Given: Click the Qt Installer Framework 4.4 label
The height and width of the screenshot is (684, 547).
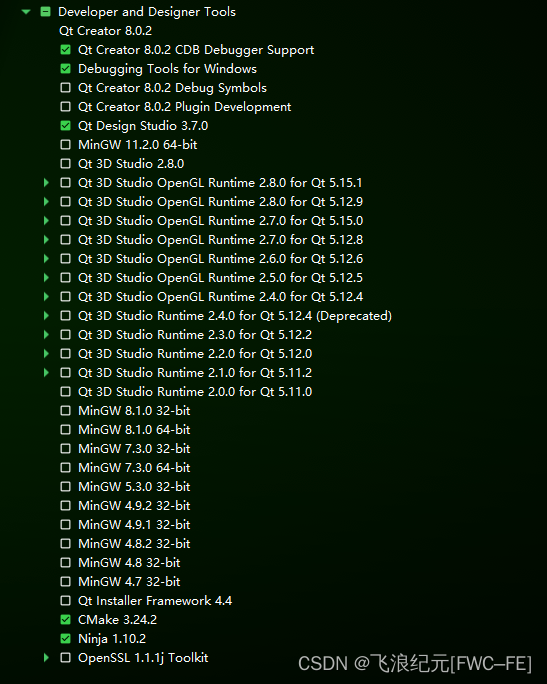Looking at the screenshot, I should coord(155,601).
